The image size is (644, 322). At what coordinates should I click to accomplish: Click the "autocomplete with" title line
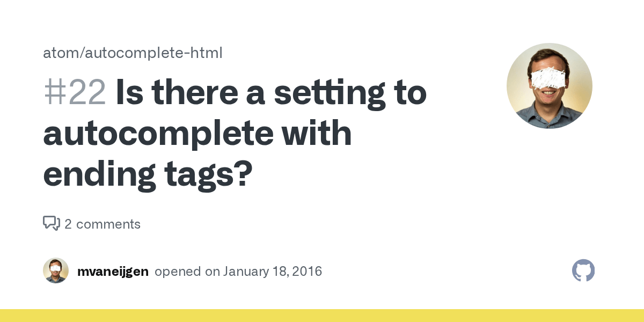[x=197, y=134]
